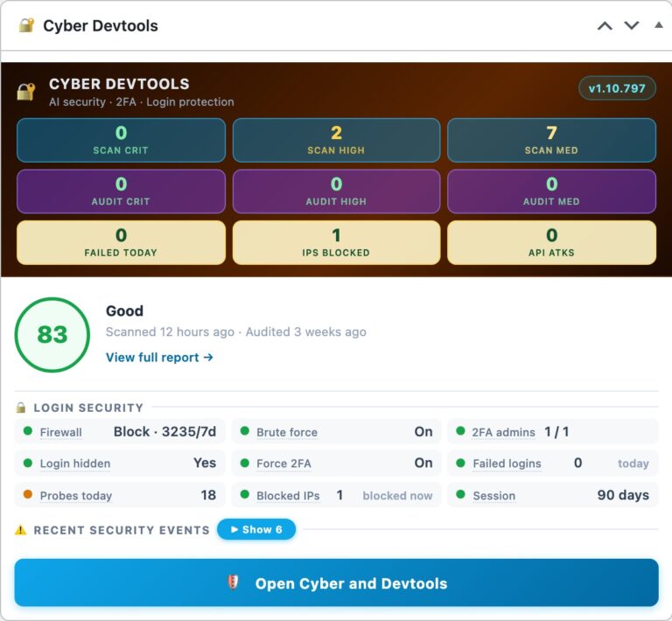
Task: Select the IPs Blocked tile
Action: click(336, 242)
